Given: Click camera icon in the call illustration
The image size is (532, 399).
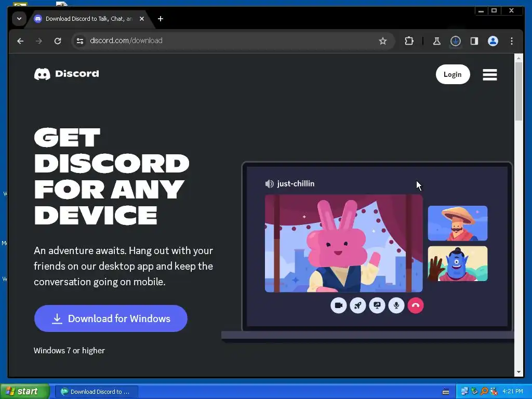Looking at the screenshot, I should [x=339, y=305].
